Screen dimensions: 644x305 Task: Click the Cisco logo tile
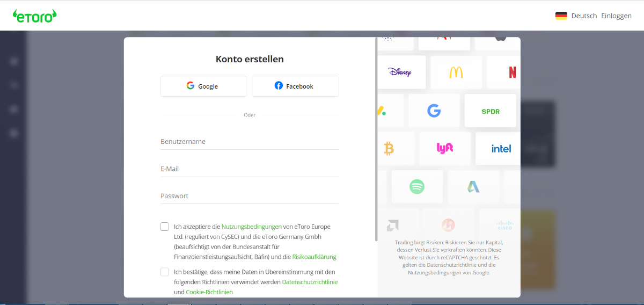pos(500,224)
